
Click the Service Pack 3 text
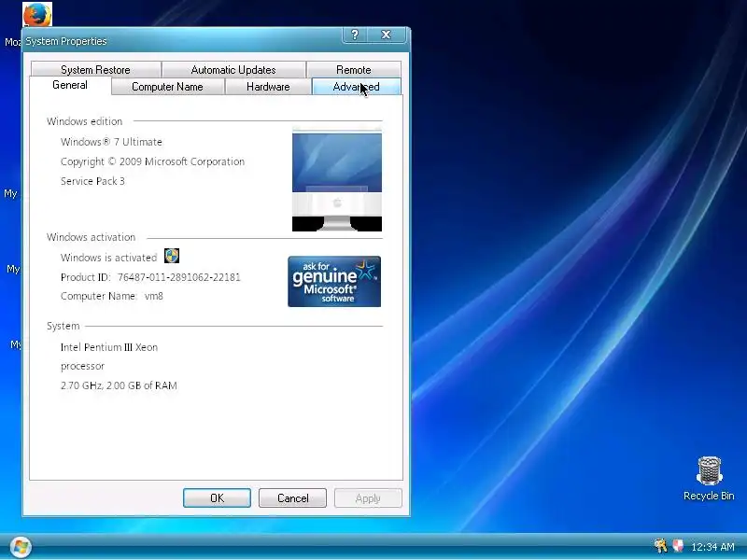92,181
